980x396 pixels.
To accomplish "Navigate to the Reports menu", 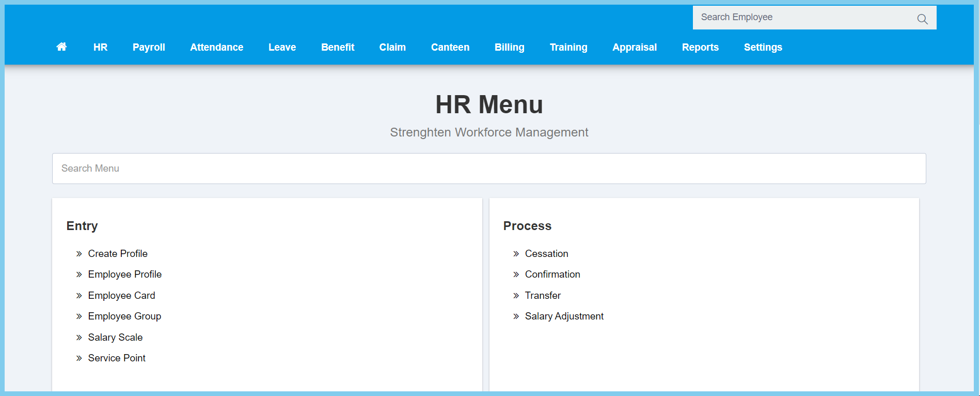I will (700, 47).
